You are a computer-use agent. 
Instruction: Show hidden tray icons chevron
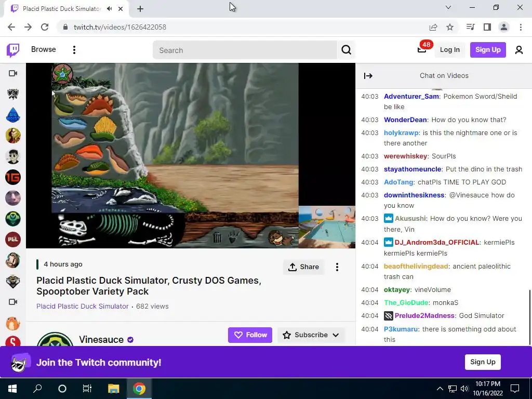440,389
